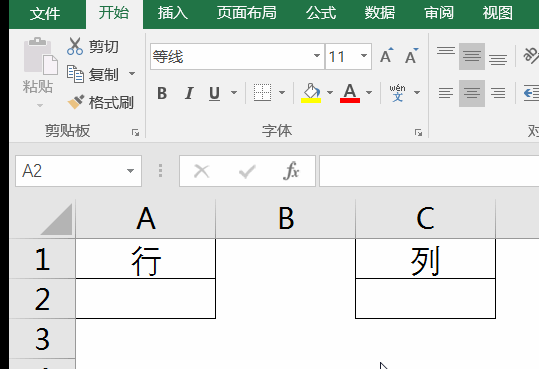Toggle Align Left
This screenshot has height=369, width=539.
coord(446,93)
